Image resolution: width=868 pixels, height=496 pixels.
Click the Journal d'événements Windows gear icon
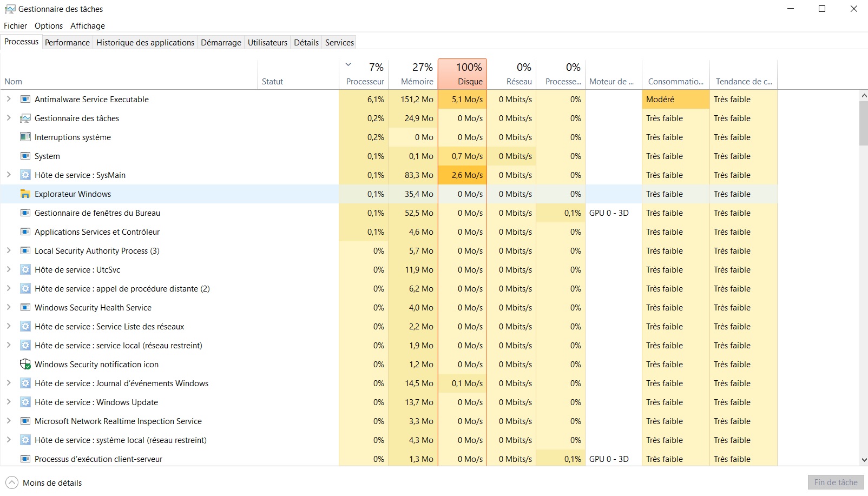click(x=25, y=383)
